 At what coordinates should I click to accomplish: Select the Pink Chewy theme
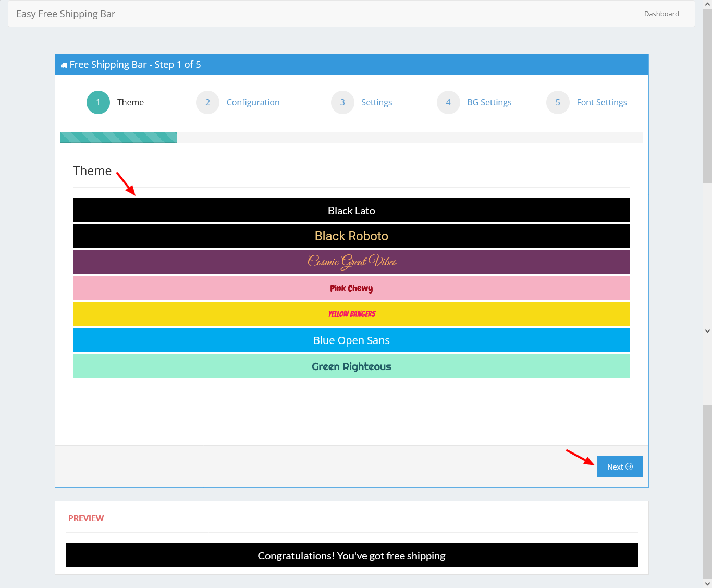(x=351, y=288)
